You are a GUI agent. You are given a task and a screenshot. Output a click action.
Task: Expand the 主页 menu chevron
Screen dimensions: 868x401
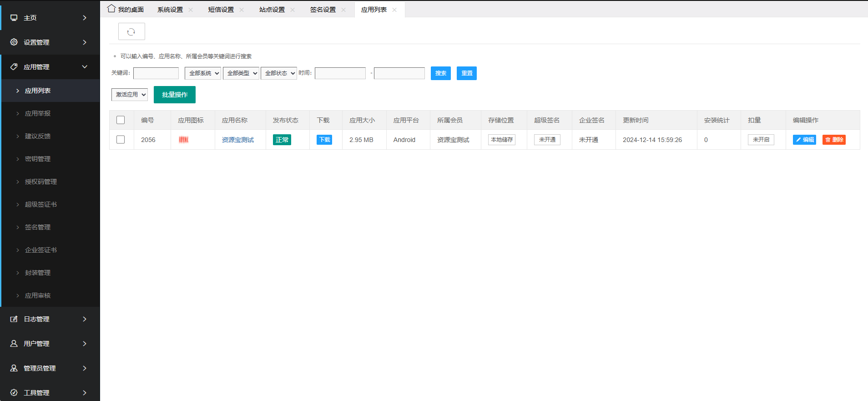(85, 18)
